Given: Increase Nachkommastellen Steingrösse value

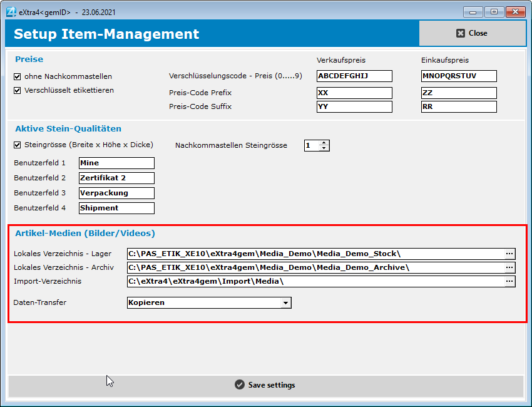Looking at the screenshot, I should tap(324, 143).
